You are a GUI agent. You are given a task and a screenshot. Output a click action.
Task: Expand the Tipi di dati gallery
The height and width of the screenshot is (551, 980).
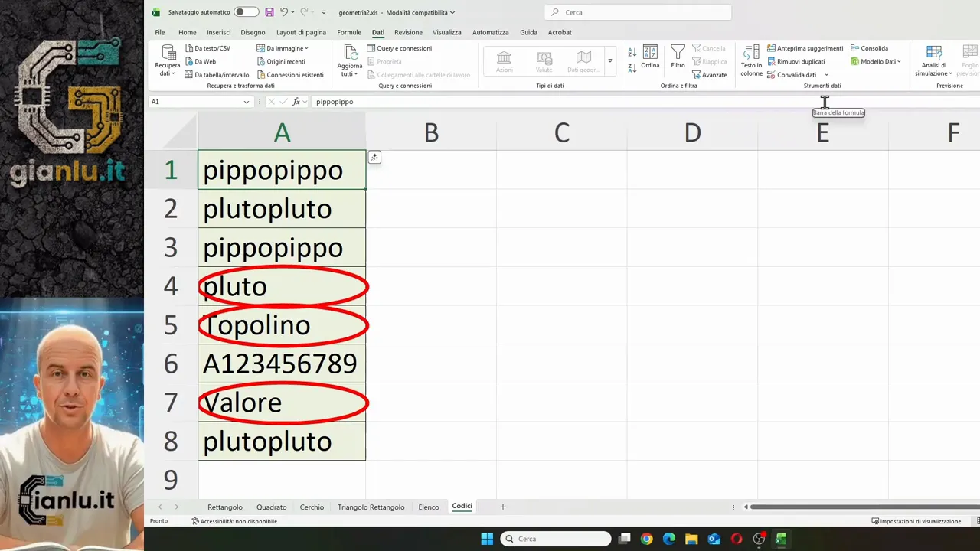[610, 61]
